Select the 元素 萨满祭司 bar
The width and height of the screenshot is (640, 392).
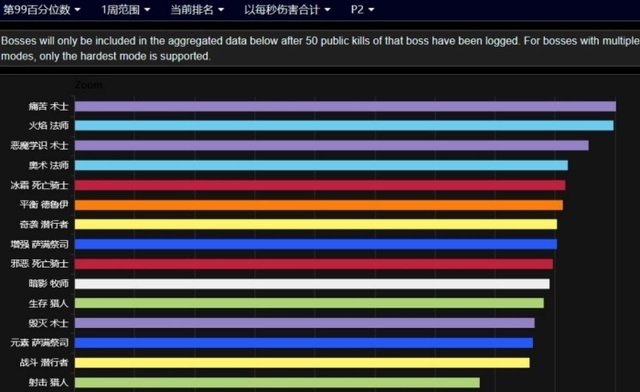coord(304,343)
